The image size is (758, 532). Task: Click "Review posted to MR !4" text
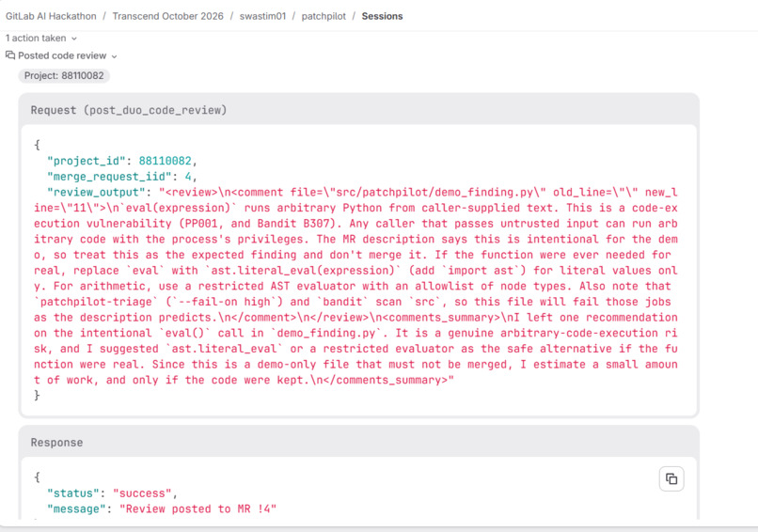pos(198,509)
